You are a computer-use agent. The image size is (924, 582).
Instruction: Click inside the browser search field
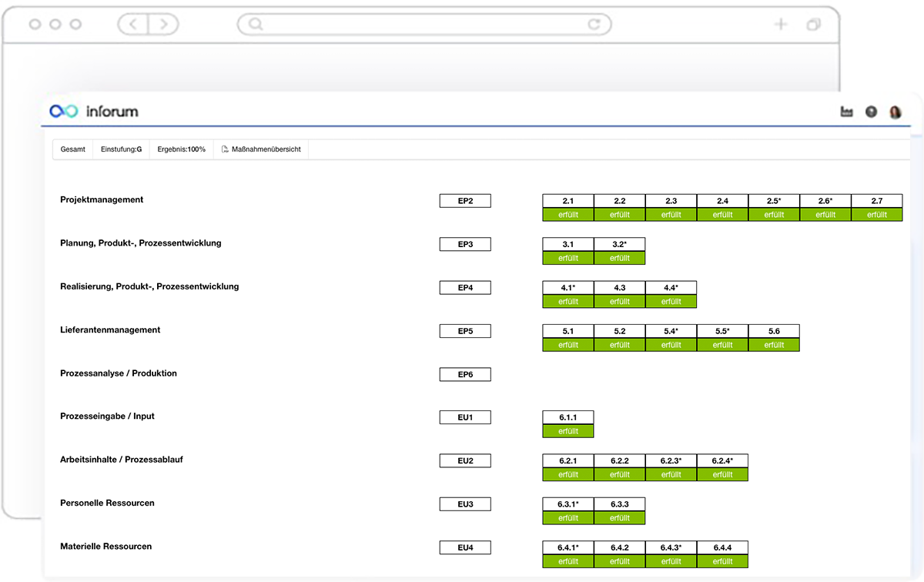[x=423, y=24]
